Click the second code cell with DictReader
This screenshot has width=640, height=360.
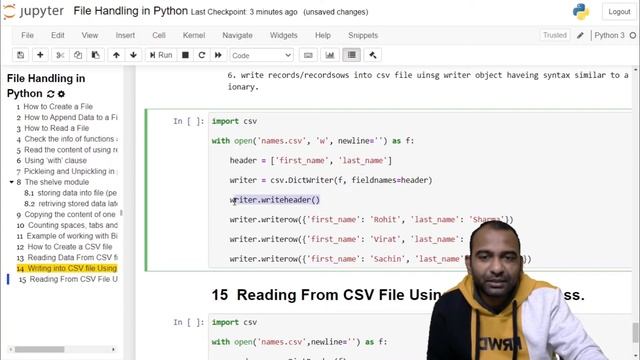(x=420, y=337)
